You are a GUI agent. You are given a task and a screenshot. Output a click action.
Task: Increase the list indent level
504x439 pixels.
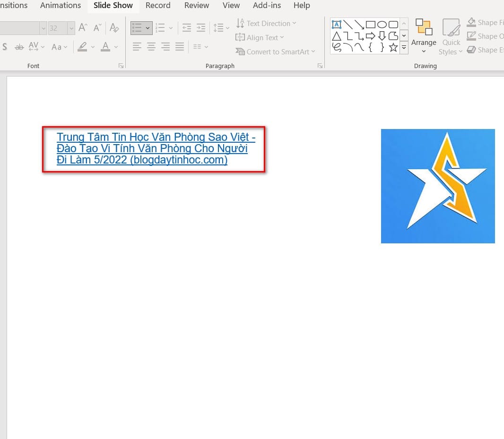pyautogui.click(x=201, y=28)
